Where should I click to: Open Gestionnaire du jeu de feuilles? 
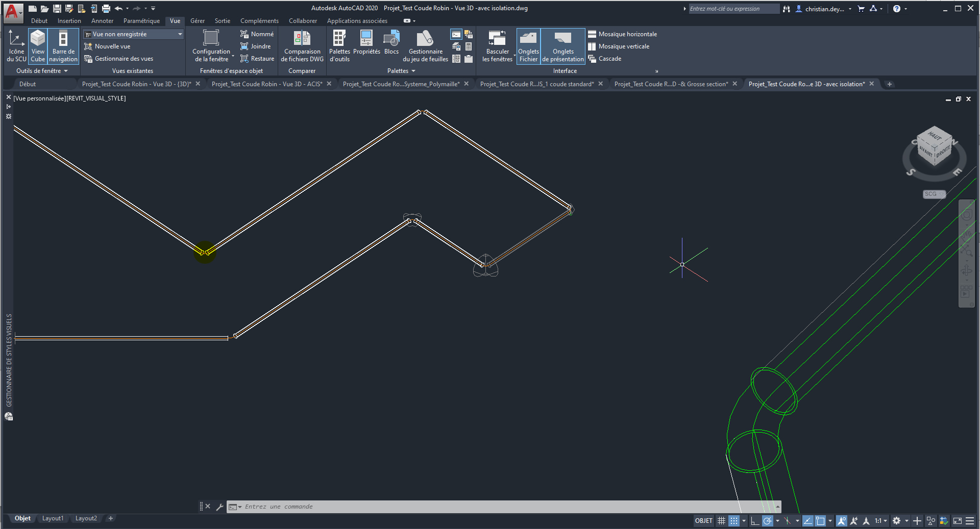point(425,46)
